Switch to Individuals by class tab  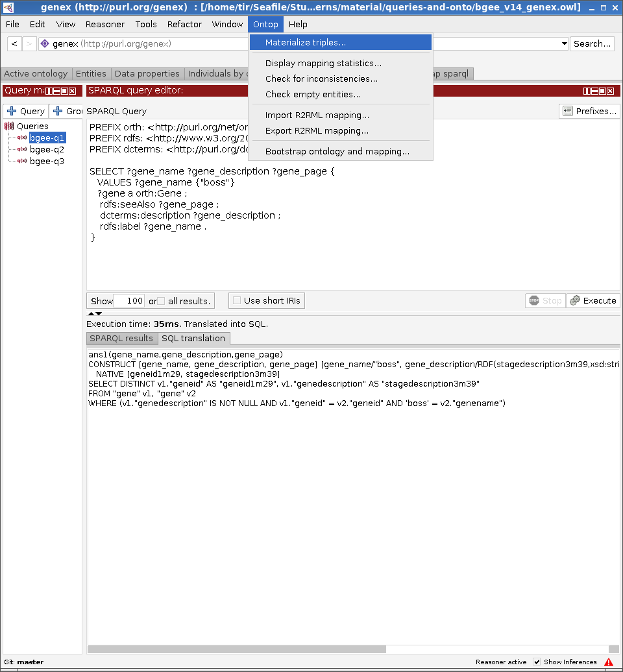(x=217, y=74)
